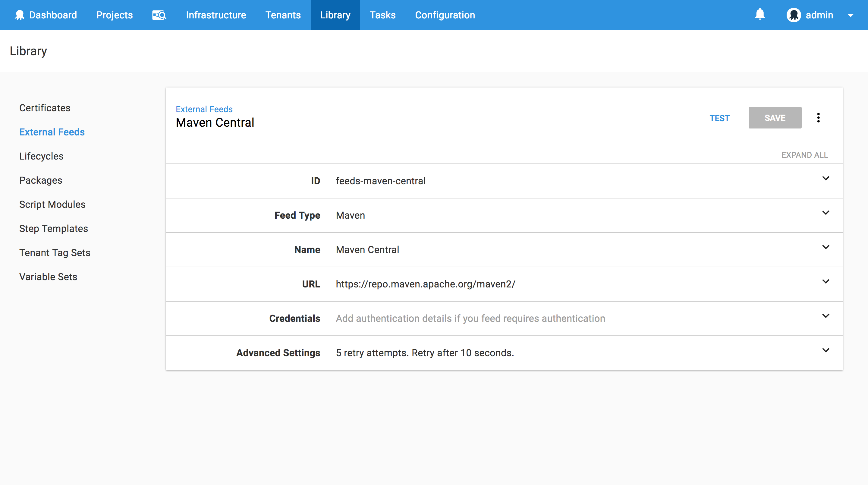Click the Octopus logo icon beside Dashboard
This screenshot has height=485, width=868.
tap(20, 15)
